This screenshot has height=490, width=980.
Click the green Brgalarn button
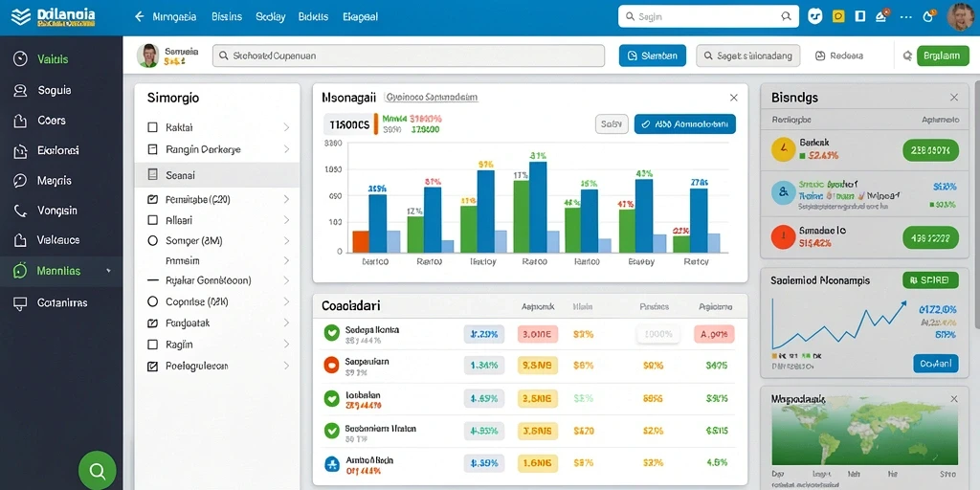coord(943,56)
